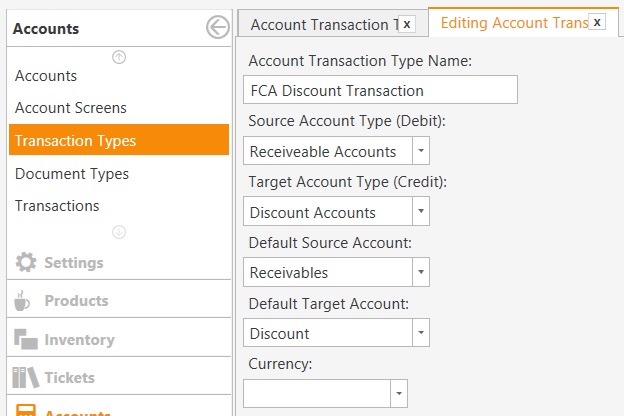Expand the Source Account Type dropdown
The image size is (624, 416).
pos(421,150)
